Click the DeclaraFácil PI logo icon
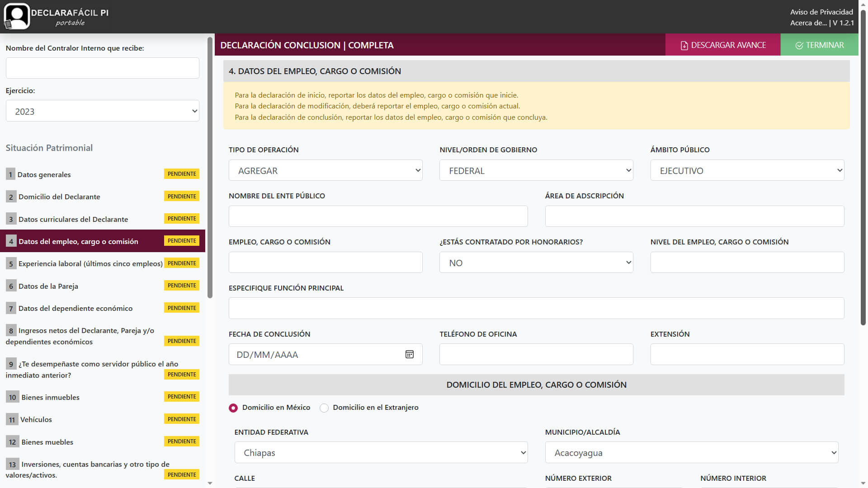 [17, 16]
